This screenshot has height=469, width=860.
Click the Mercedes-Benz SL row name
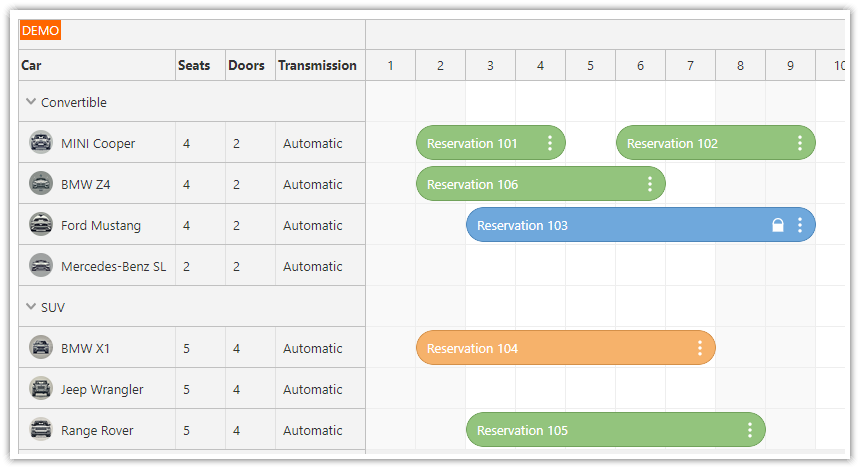(113, 266)
